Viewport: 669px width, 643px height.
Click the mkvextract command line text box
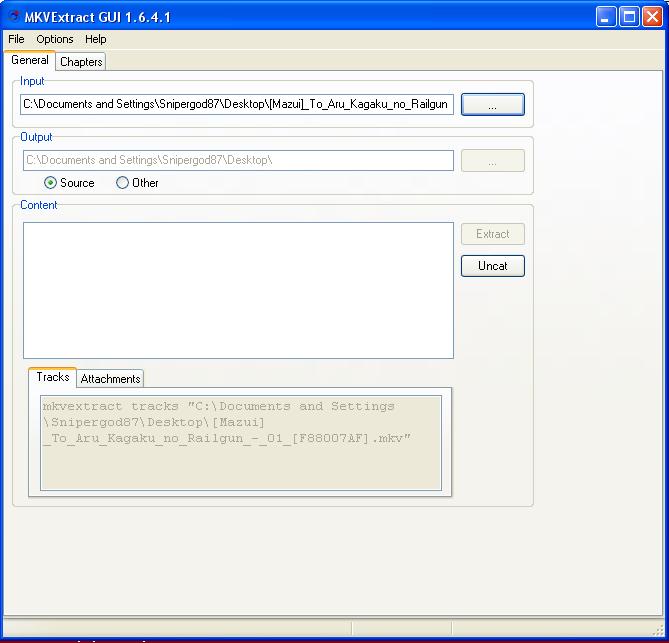click(x=241, y=443)
